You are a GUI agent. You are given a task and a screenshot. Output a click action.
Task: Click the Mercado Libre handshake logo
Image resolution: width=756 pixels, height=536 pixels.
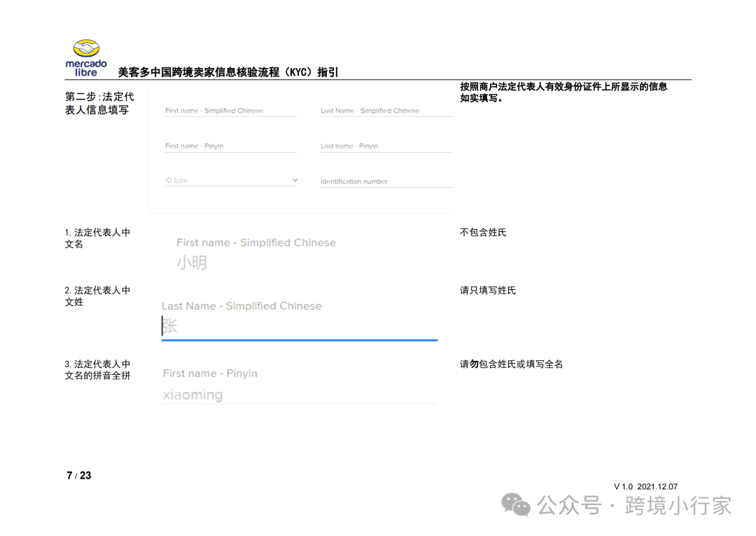[x=87, y=48]
